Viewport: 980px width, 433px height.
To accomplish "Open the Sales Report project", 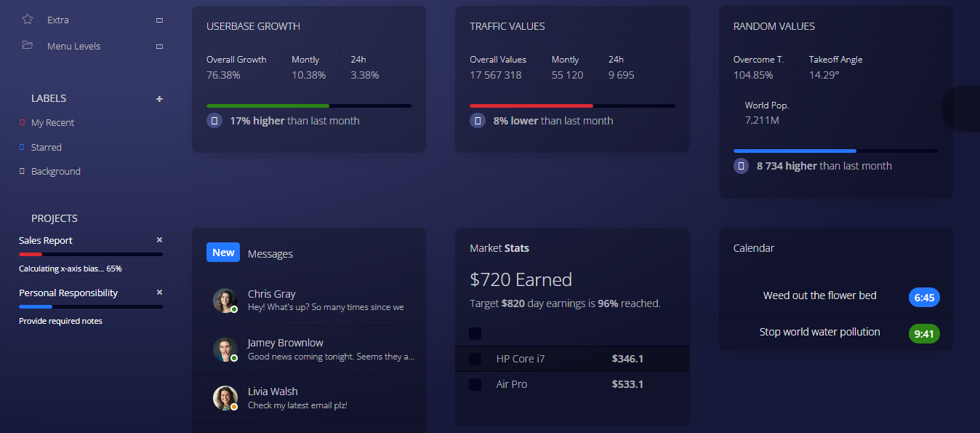I will 46,240.
